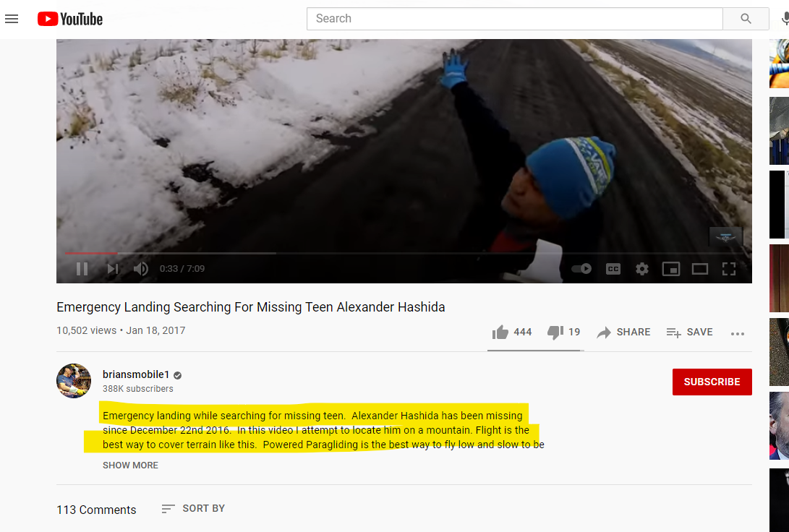Switch to theater mode

700,269
